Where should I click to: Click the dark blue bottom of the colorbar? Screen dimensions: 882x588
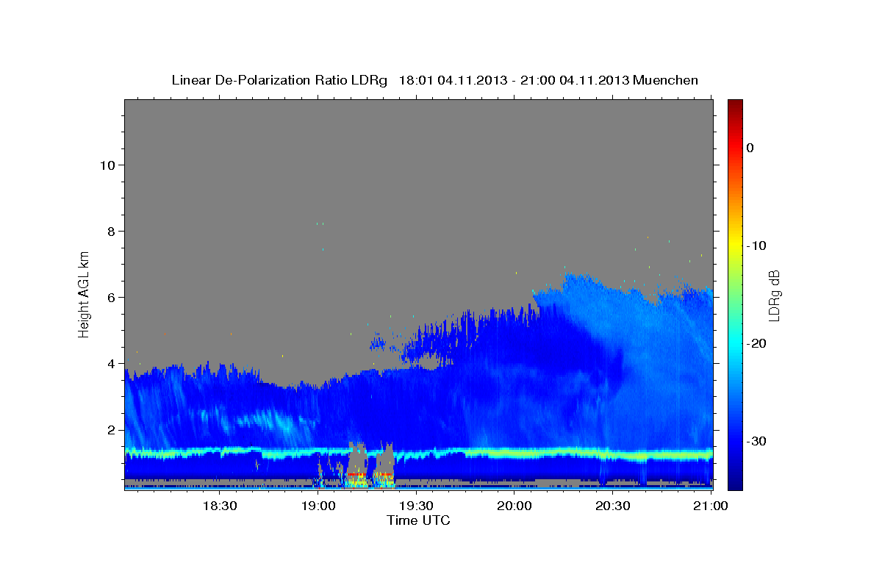[x=735, y=481]
